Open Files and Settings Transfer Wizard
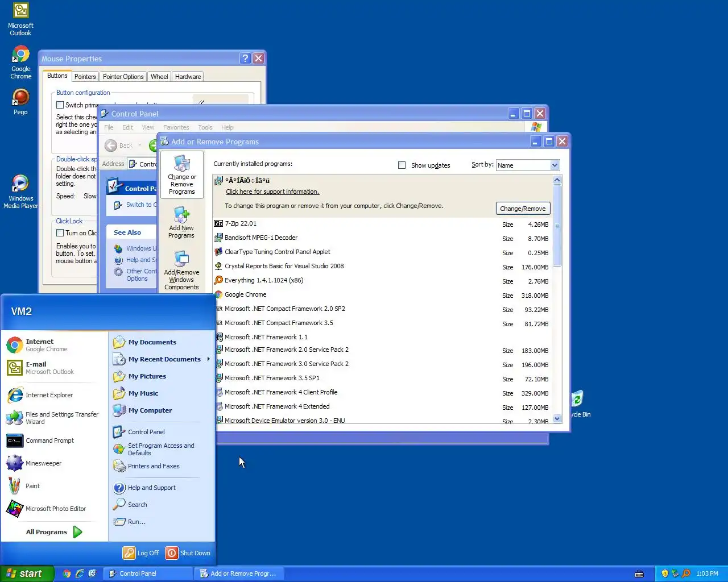 pyautogui.click(x=55, y=418)
